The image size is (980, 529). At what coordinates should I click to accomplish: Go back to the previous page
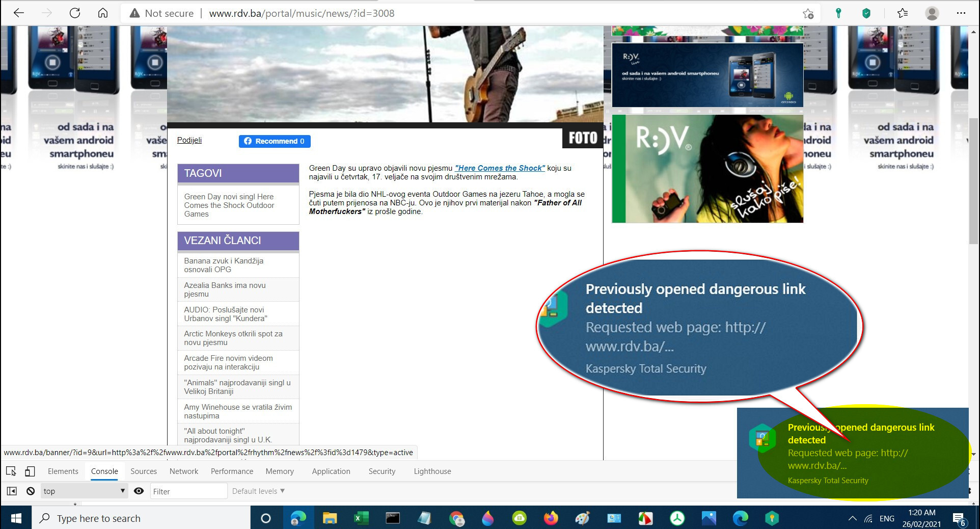[19, 13]
